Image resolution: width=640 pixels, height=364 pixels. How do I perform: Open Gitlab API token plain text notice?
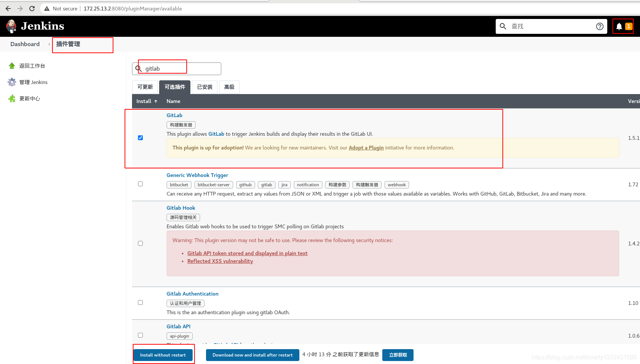(x=247, y=253)
